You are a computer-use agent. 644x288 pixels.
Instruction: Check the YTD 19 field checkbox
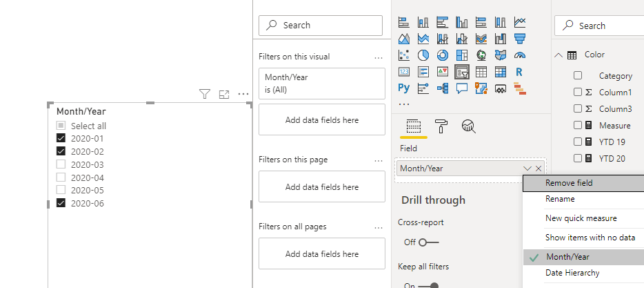(578, 142)
